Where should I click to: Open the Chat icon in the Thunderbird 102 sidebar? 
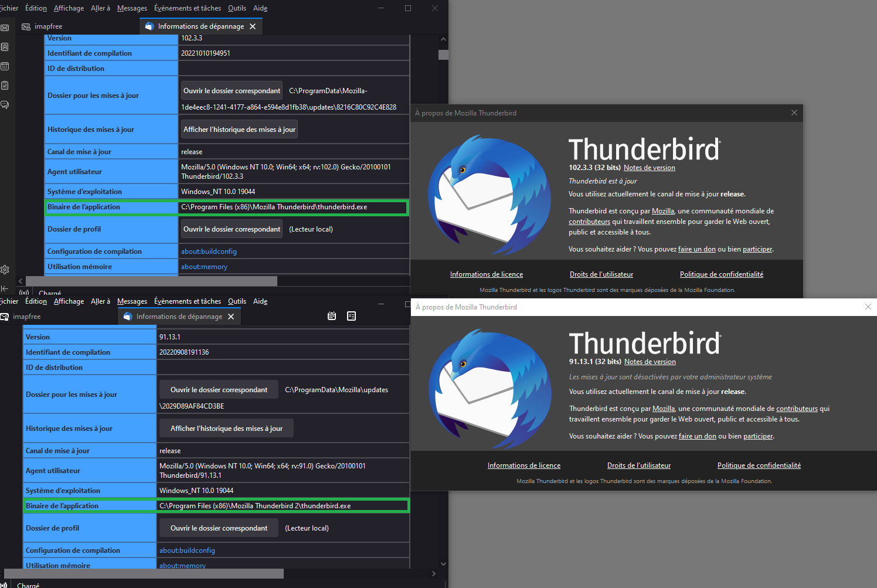click(x=5, y=105)
